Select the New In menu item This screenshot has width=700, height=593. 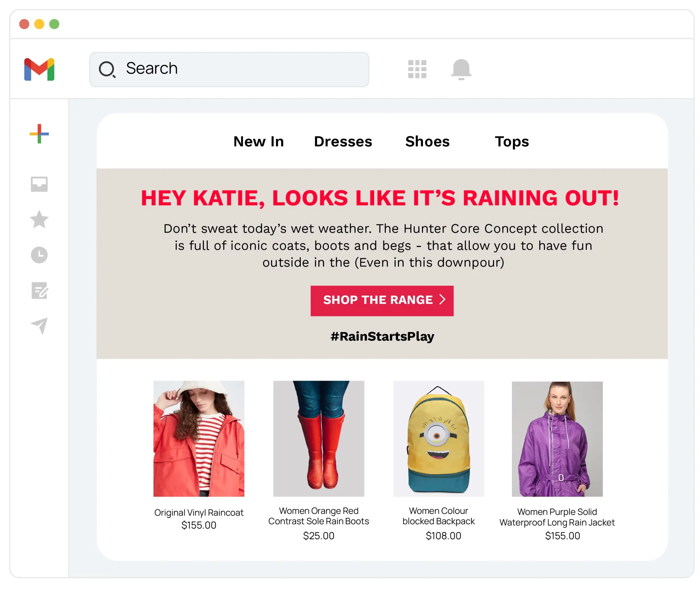point(259,141)
